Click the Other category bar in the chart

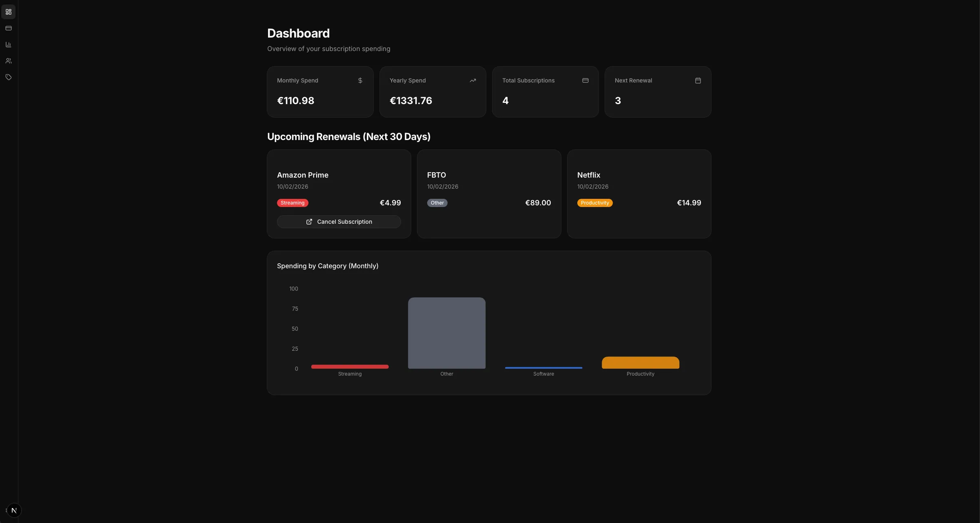tap(446, 333)
